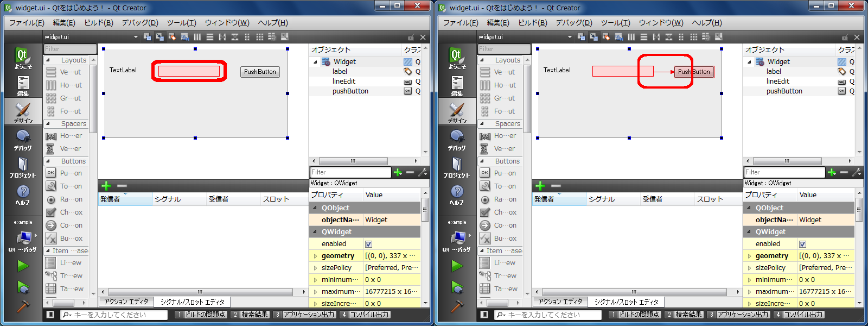Click the Edit mode icon in right window

click(x=457, y=85)
